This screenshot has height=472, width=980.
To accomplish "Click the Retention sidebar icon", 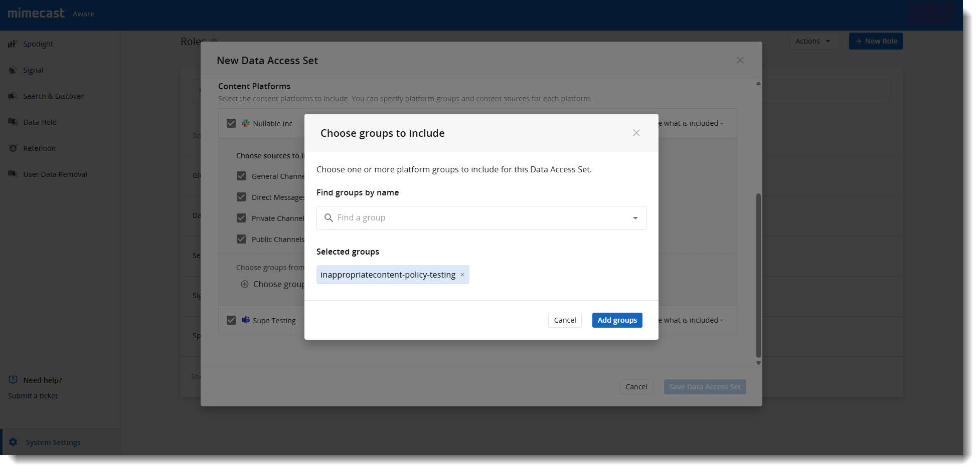I will 13,148.
